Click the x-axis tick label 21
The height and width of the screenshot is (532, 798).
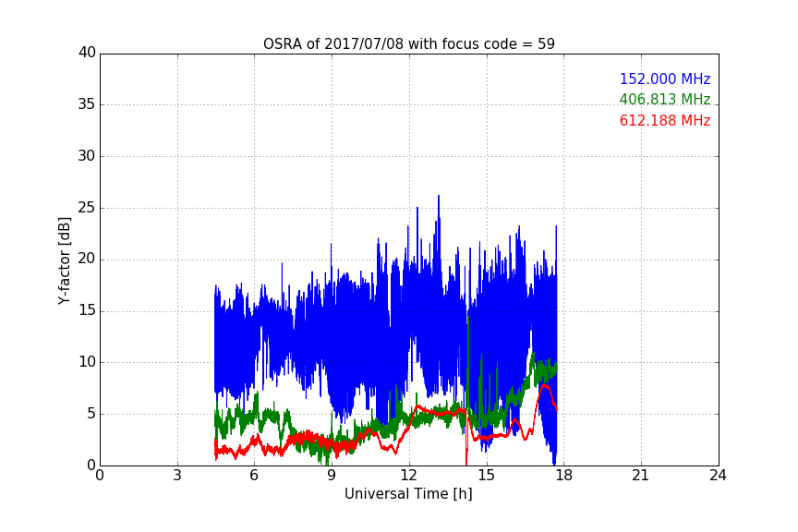(641, 476)
